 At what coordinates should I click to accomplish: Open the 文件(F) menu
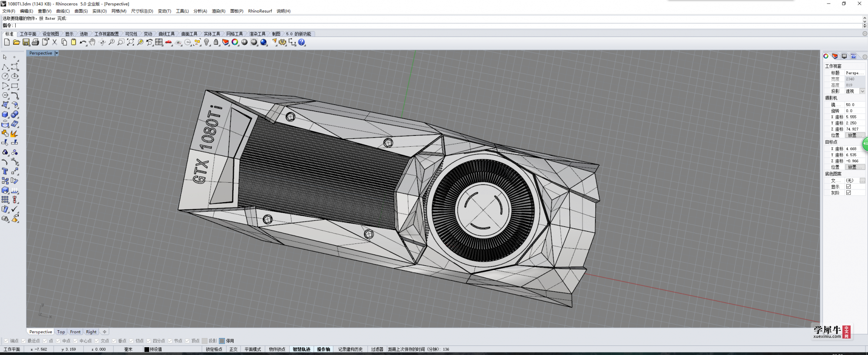pyautogui.click(x=9, y=11)
